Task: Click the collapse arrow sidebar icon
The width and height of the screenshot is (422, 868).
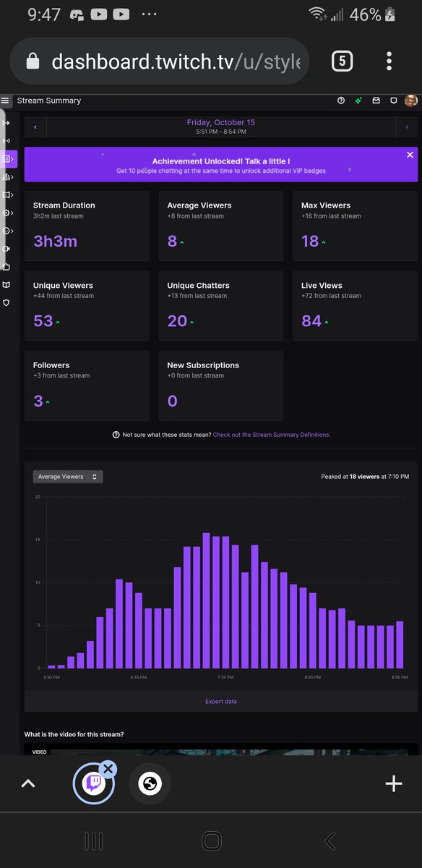Action: tap(7, 123)
